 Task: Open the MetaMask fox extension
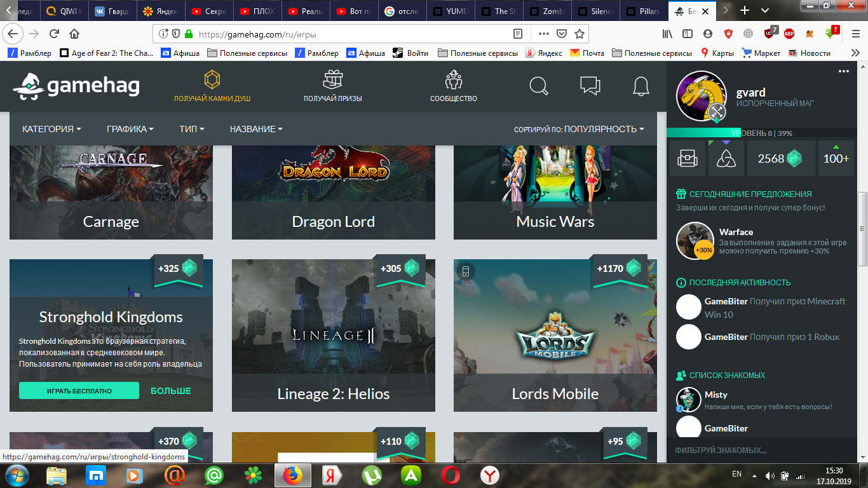810,34
